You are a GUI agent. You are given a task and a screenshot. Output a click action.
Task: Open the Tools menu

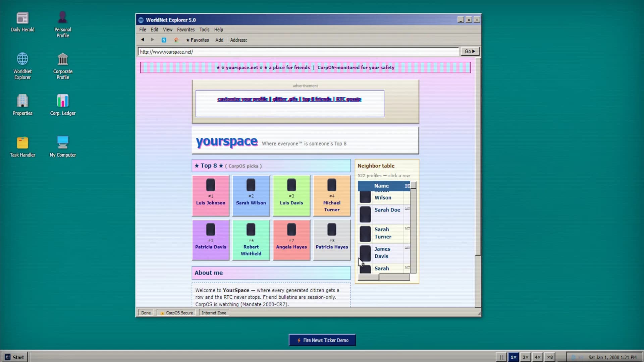pyautogui.click(x=204, y=29)
